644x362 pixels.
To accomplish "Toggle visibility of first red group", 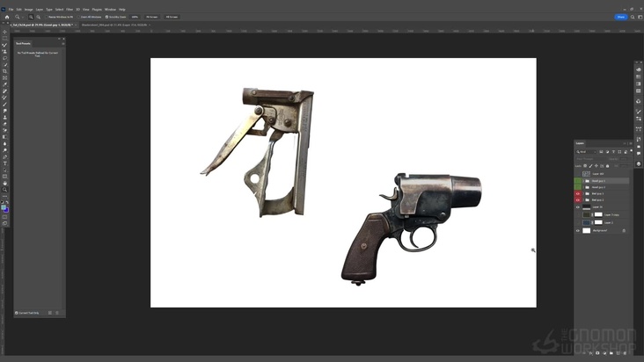I will 578,193.
